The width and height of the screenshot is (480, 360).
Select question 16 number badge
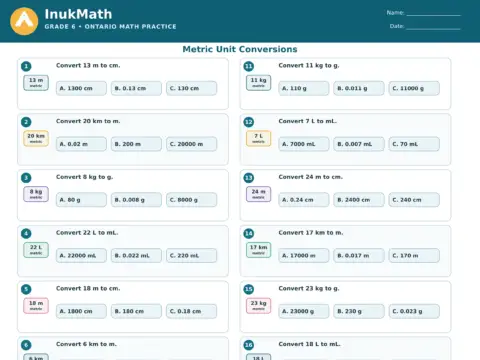(x=249, y=345)
